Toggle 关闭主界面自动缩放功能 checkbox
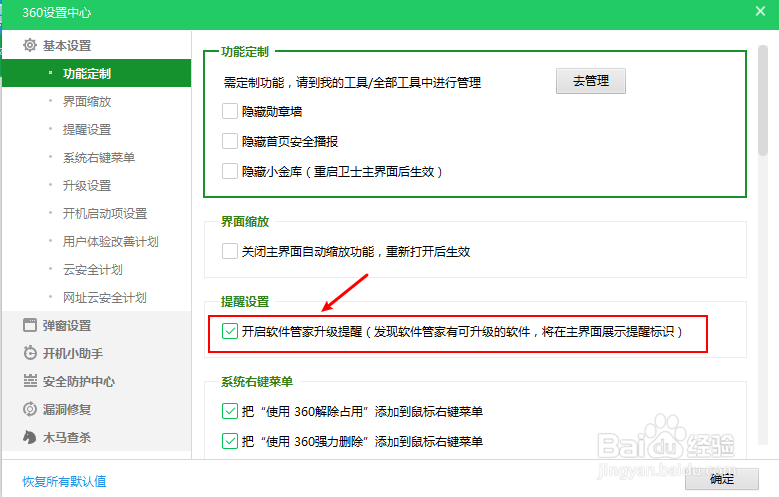779x497 pixels. [x=230, y=251]
